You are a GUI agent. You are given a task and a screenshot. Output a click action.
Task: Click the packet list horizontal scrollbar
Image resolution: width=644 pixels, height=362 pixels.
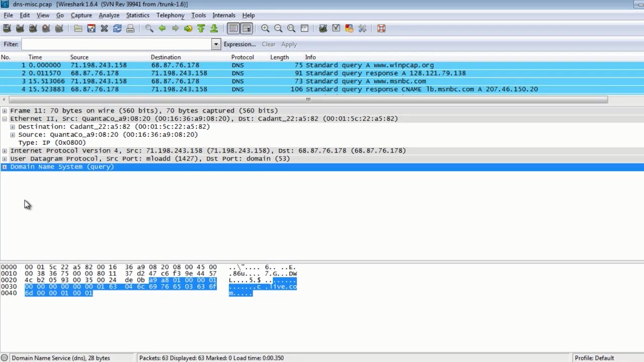click(307, 100)
